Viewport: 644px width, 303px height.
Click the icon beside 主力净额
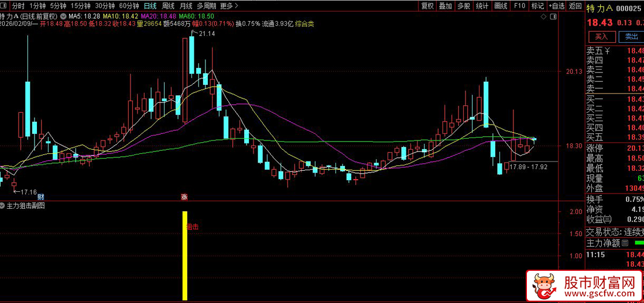pos(625,243)
